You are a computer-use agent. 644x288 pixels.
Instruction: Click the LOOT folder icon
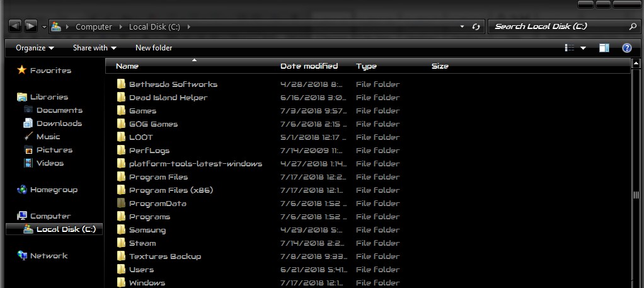[x=121, y=137]
